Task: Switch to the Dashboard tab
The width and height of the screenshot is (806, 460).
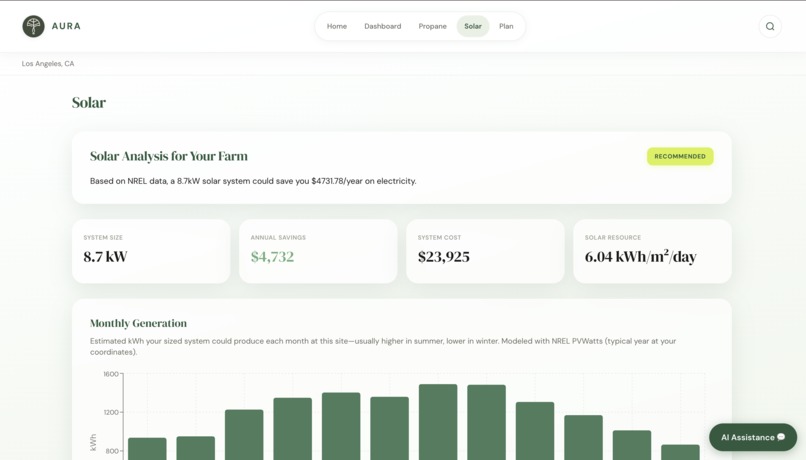Action: [382, 26]
